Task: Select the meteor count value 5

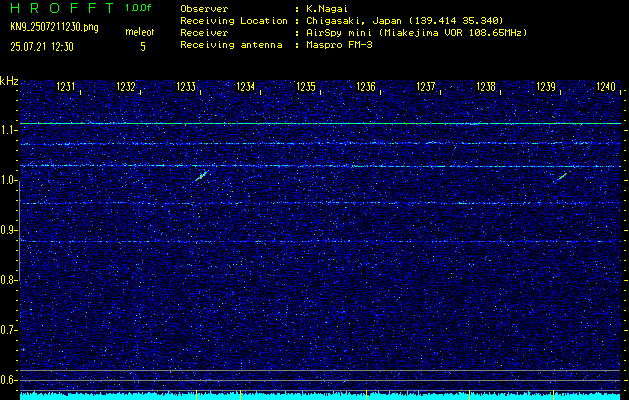Action: 143,47
